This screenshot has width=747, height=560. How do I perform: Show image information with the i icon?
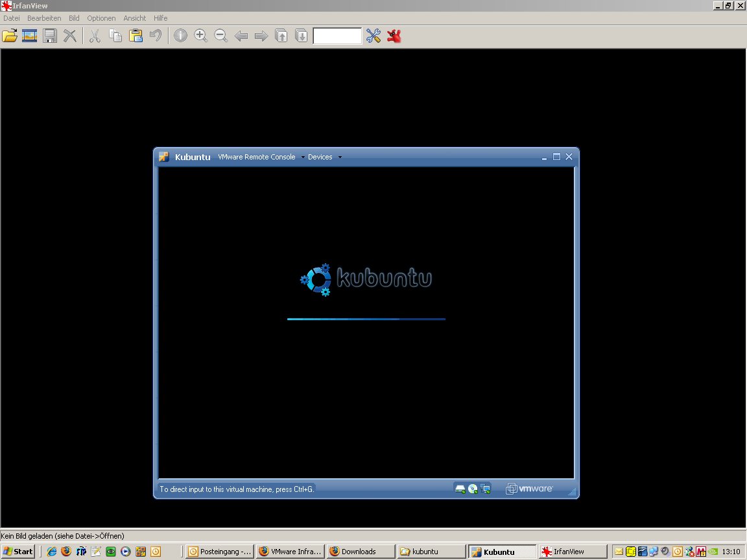tap(180, 36)
